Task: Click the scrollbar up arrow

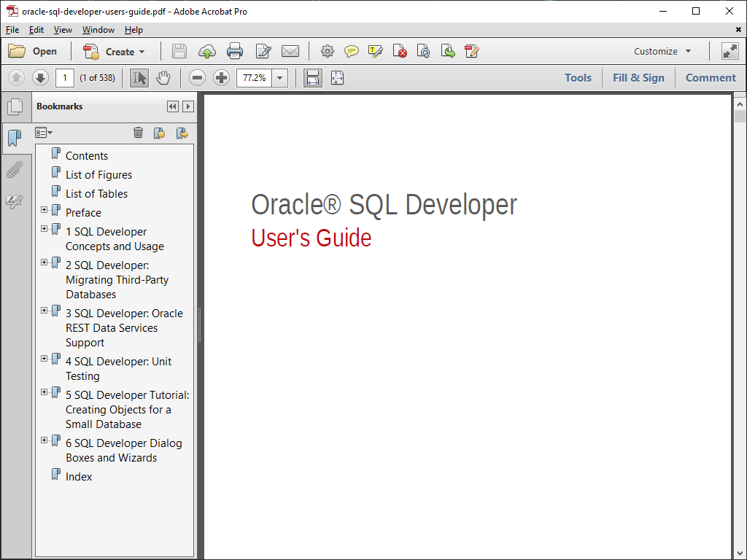Action: (x=740, y=104)
